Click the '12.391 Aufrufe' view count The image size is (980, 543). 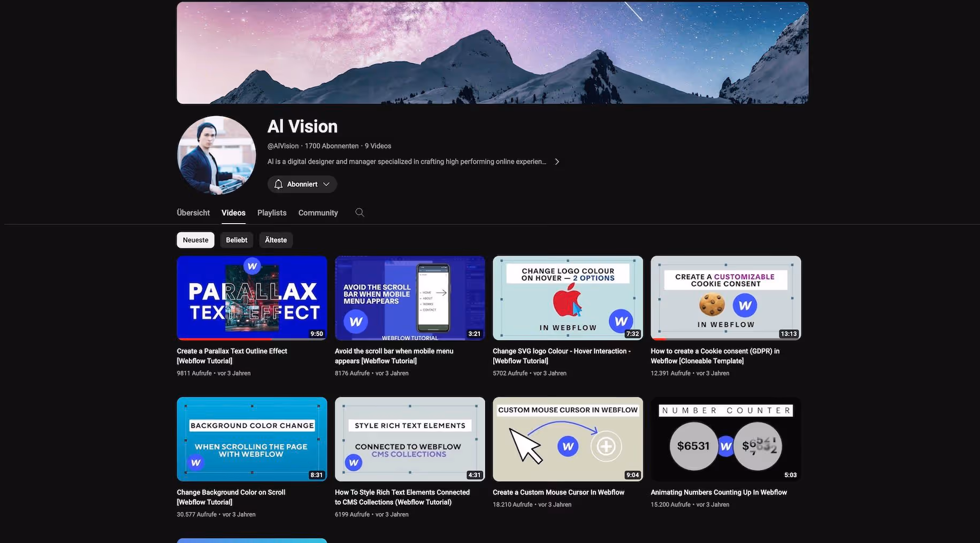coord(671,373)
